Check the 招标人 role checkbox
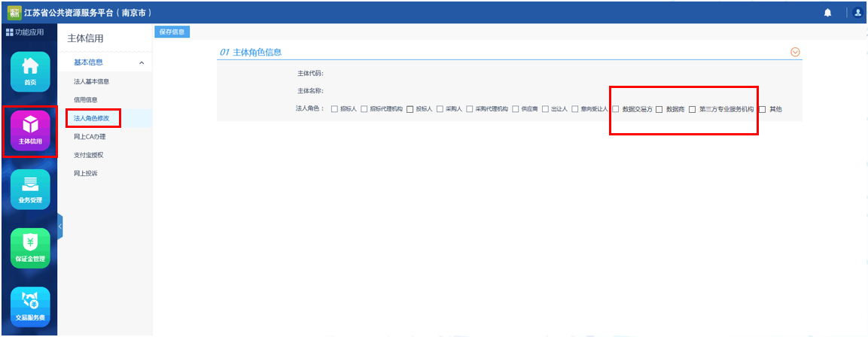Screen dimensions: 868x337 coord(334,109)
